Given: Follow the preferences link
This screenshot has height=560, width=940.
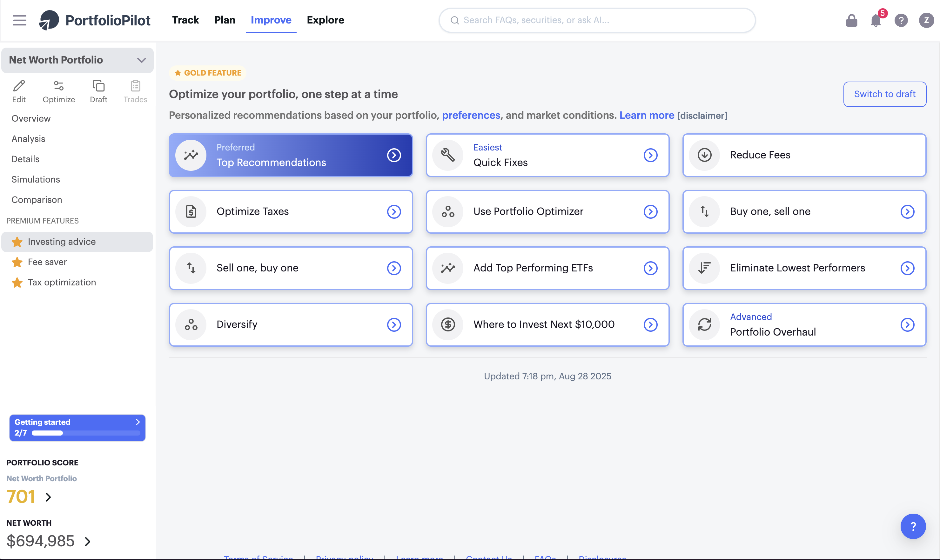Looking at the screenshot, I should click(x=471, y=115).
